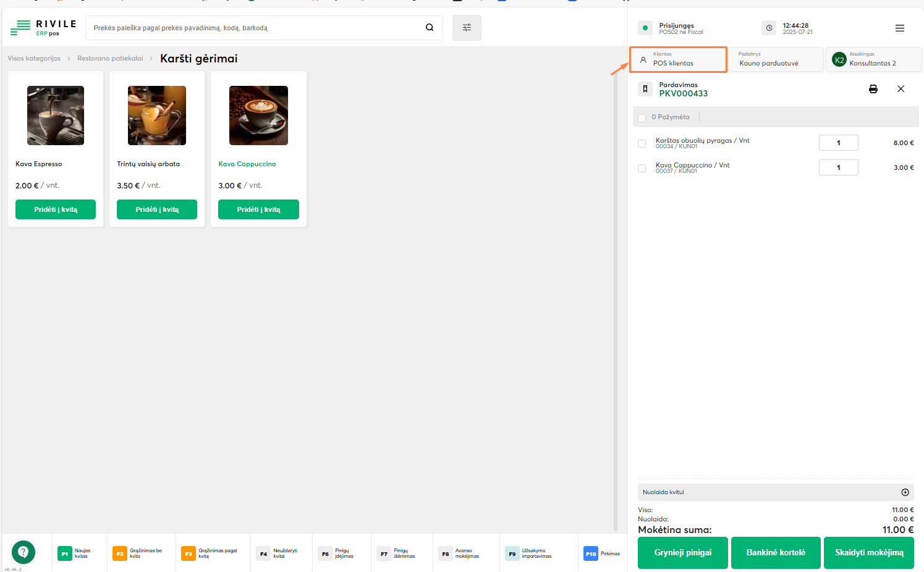Viewport: 924px width, 572px height.
Task: Click the clock icon near the time
Action: coord(769,28)
